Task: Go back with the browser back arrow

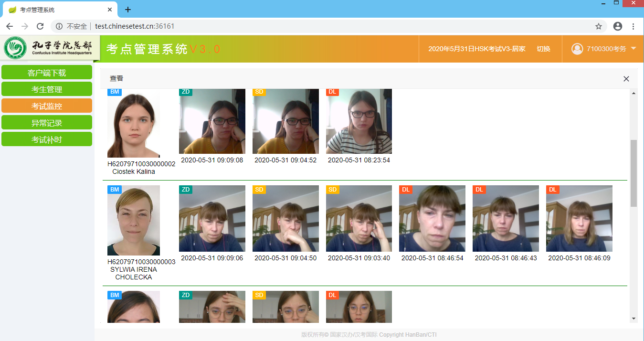Action: [10, 26]
